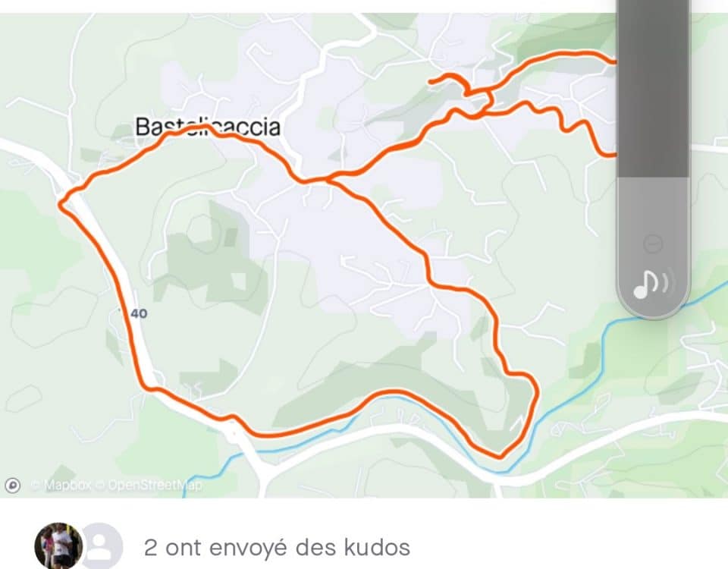Viewport: 728px width, 569px height.
Task: Open the Mapbox attribution link
Action: (61, 486)
